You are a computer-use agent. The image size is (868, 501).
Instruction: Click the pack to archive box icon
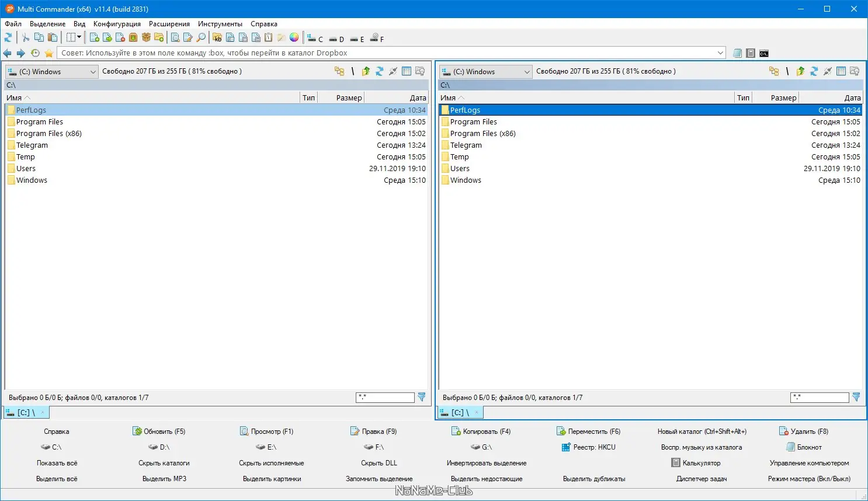[x=133, y=38]
